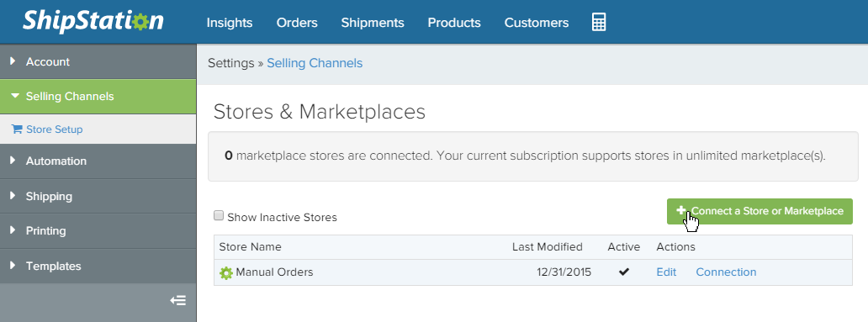Open the Shipments tab
The image size is (868, 322).
373,23
